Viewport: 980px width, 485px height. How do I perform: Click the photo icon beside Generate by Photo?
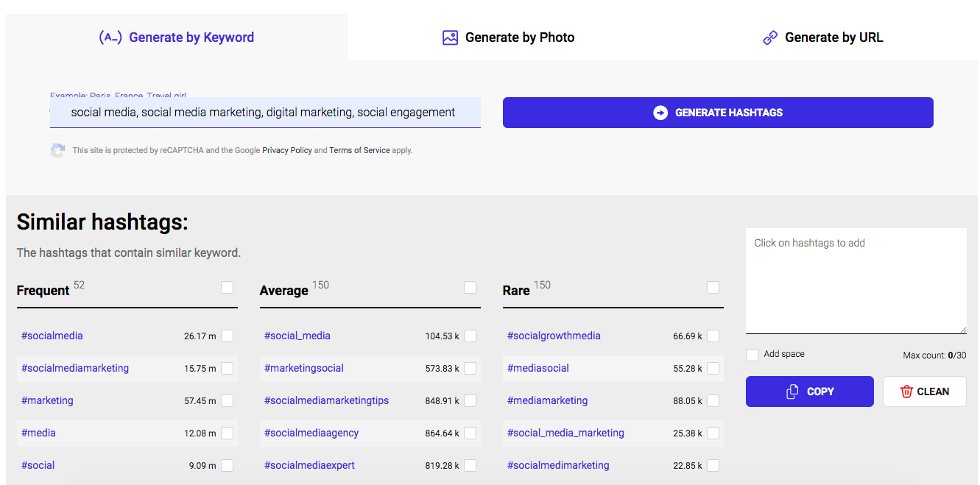coord(450,38)
